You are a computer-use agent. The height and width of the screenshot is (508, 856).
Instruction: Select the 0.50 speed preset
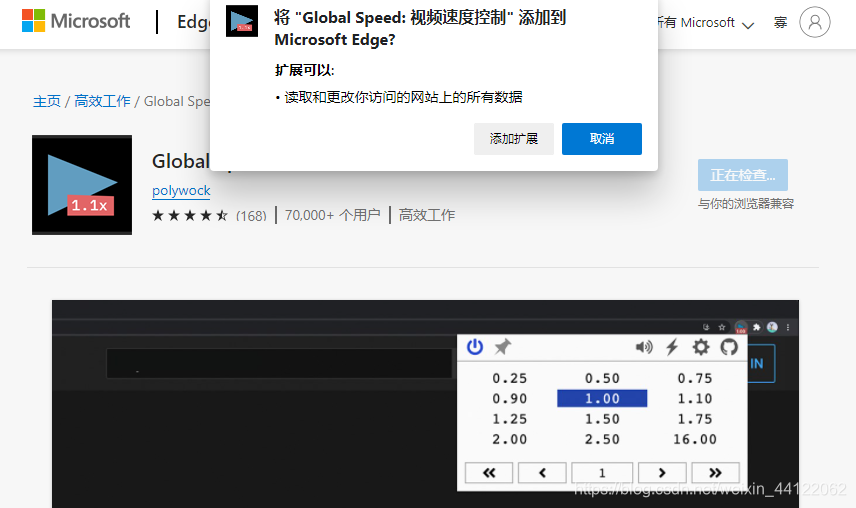click(x=602, y=378)
